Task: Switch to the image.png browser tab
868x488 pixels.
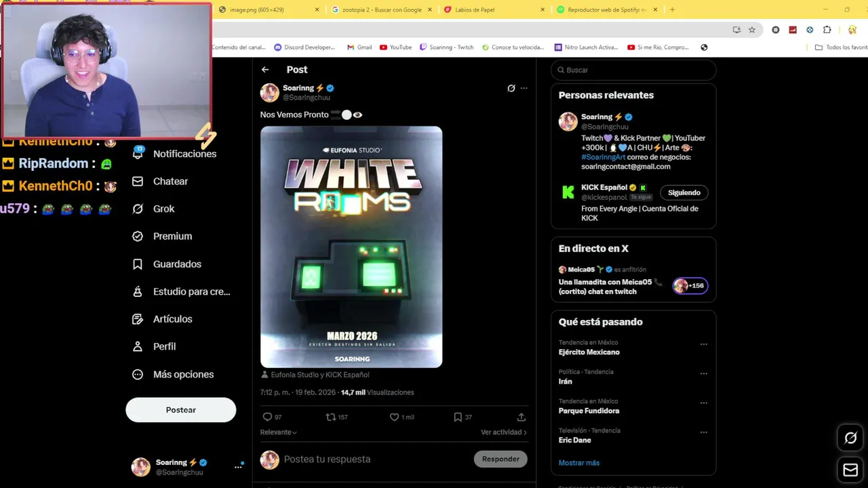Action: [269, 9]
